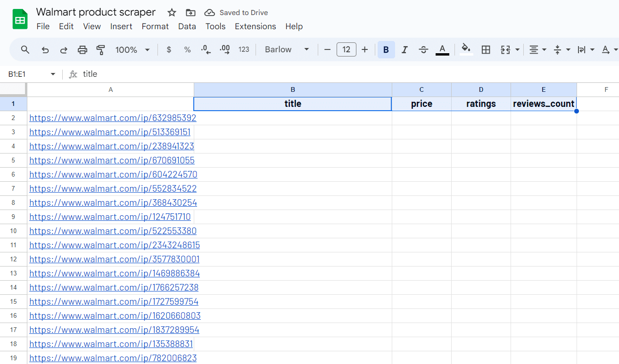Star this spreadsheet document

[172, 13]
